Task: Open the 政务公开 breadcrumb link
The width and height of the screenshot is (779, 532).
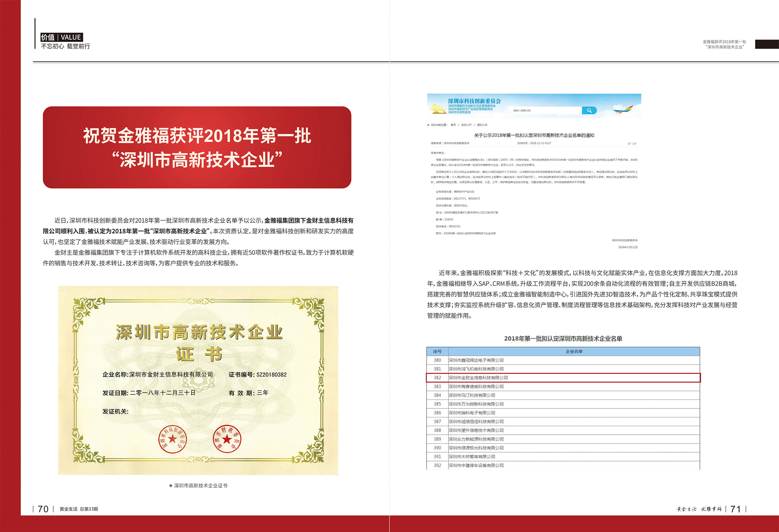Action: point(466,125)
